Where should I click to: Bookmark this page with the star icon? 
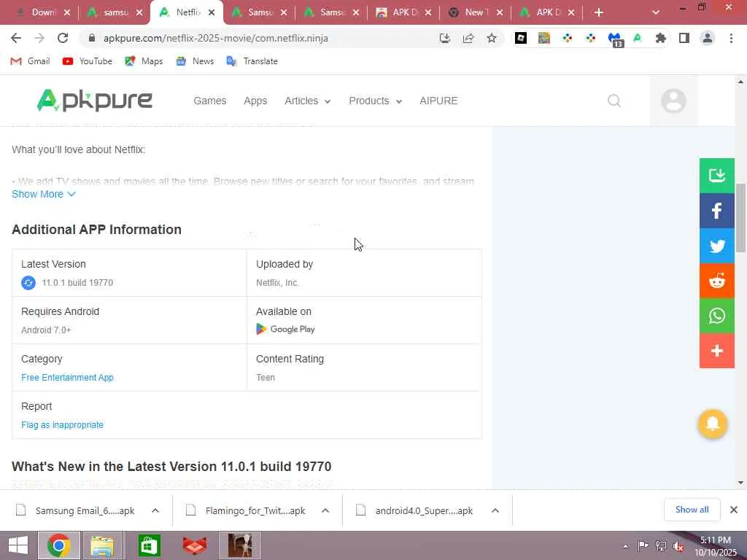click(x=492, y=38)
